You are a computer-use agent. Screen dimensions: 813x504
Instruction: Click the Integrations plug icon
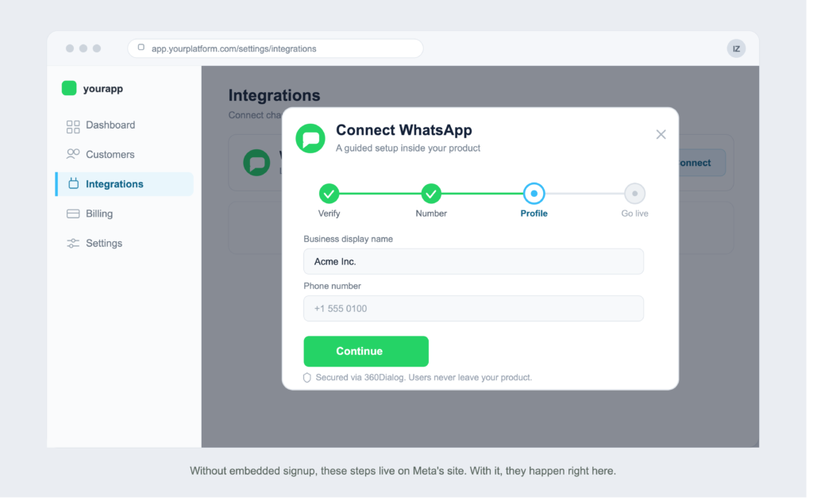click(74, 185)
